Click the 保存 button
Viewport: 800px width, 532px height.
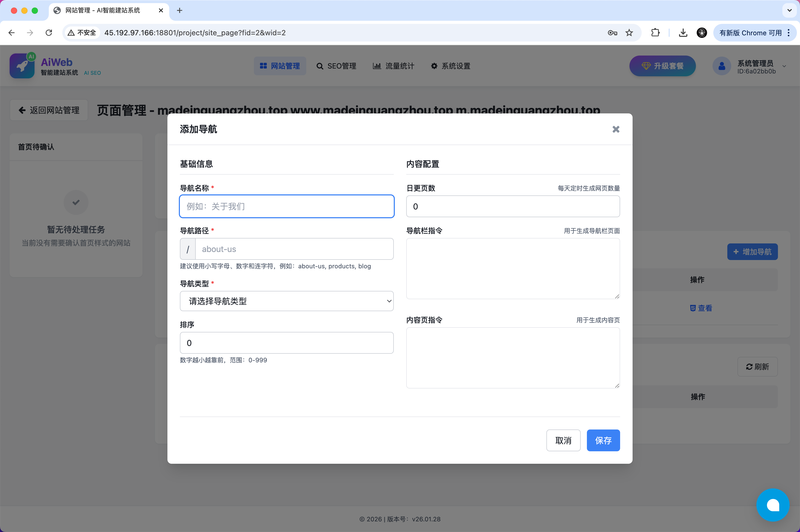[603, 440]
